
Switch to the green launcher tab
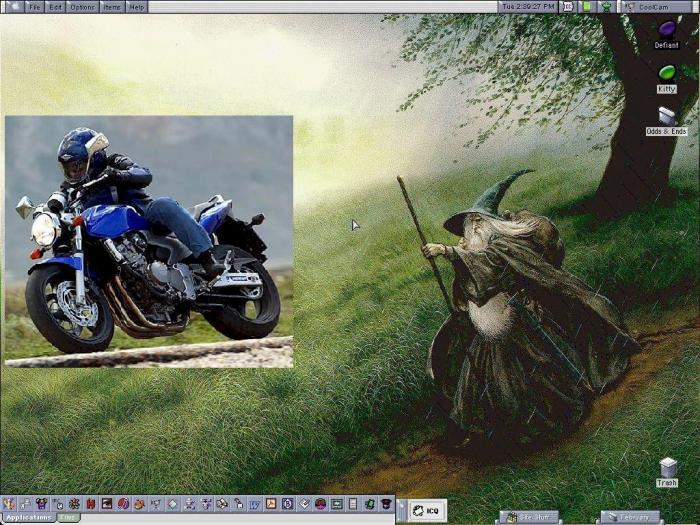pyautogui.click(x=68, y=517)
